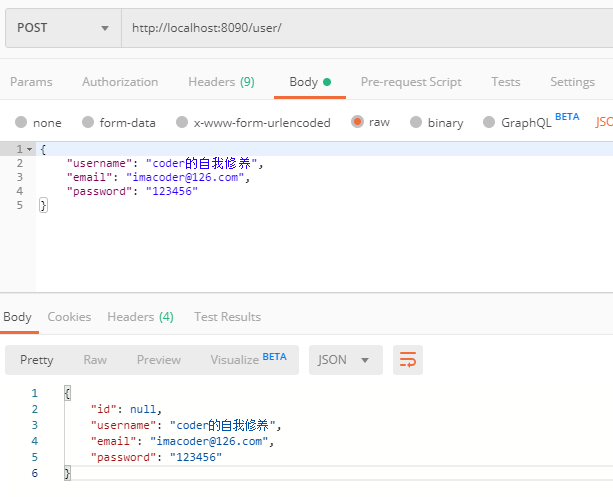Image resolution: width=613 pixels, height=497 pixels.
Task: Switch to Raw response view
Action: [95, 360]
